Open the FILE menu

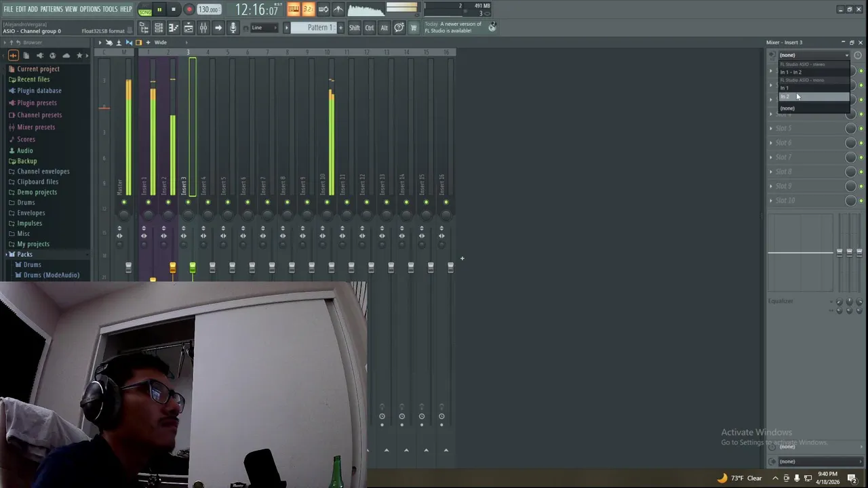pyautogui.click(x=8, y=9)
